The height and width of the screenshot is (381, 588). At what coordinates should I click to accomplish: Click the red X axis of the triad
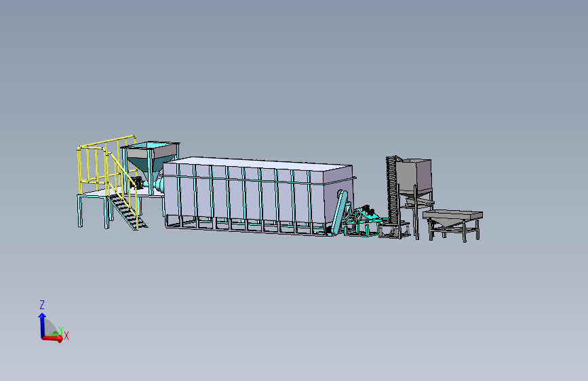[x=52, y=339]
